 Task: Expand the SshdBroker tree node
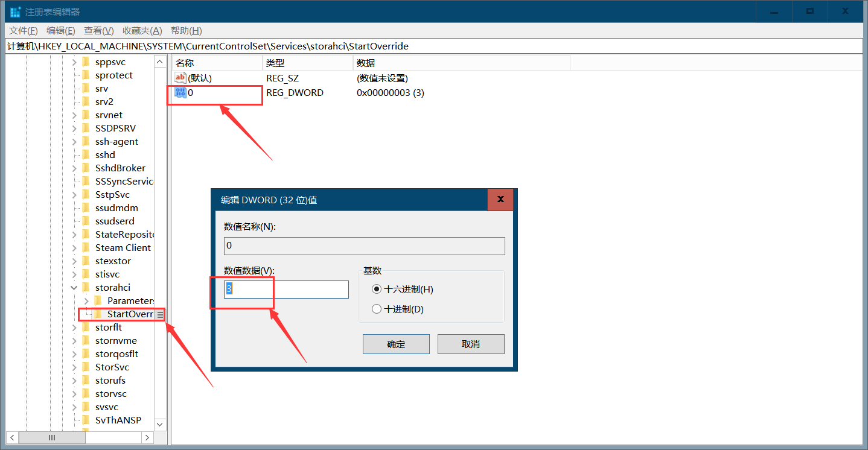(x=74, y=168)
